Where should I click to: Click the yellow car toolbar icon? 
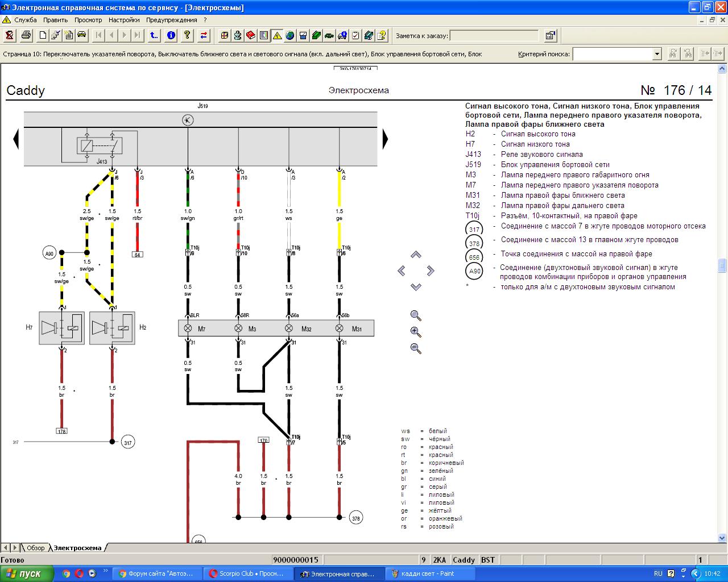pos(82,35)
